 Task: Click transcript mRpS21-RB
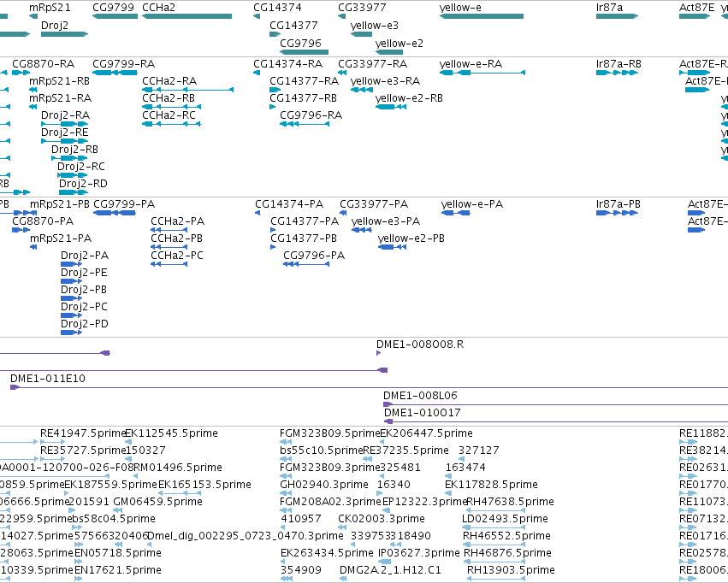coord(33,90)
